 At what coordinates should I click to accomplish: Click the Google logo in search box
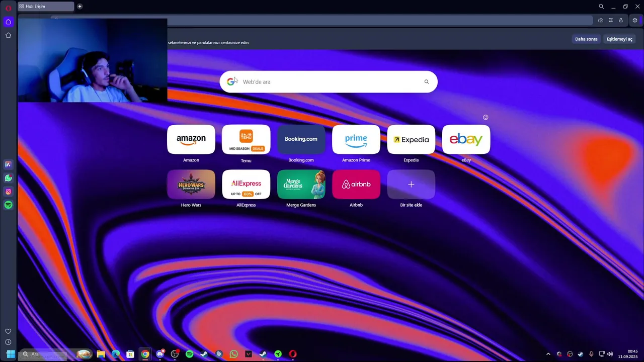[x=230, y=82]
